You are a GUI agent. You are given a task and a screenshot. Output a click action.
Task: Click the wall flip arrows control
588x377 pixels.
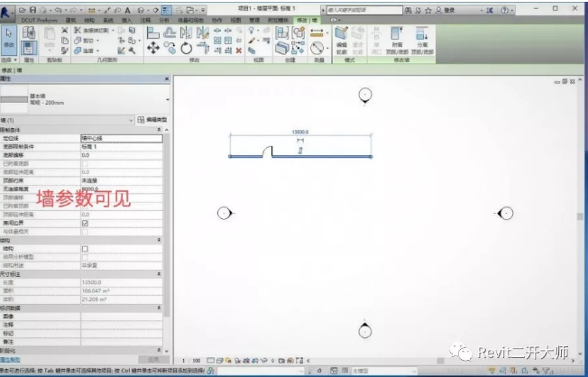click(300, 151)
